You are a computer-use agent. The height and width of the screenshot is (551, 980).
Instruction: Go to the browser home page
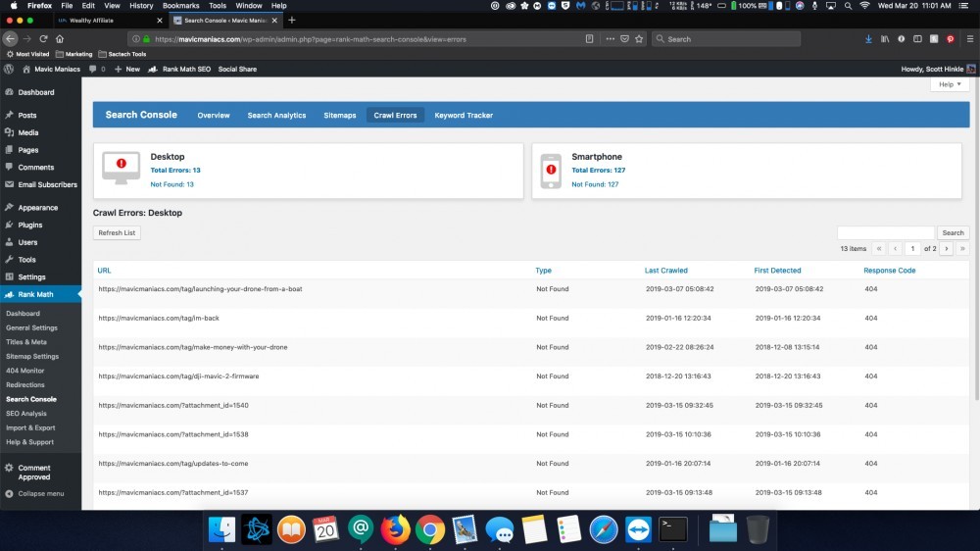point(60,39)
